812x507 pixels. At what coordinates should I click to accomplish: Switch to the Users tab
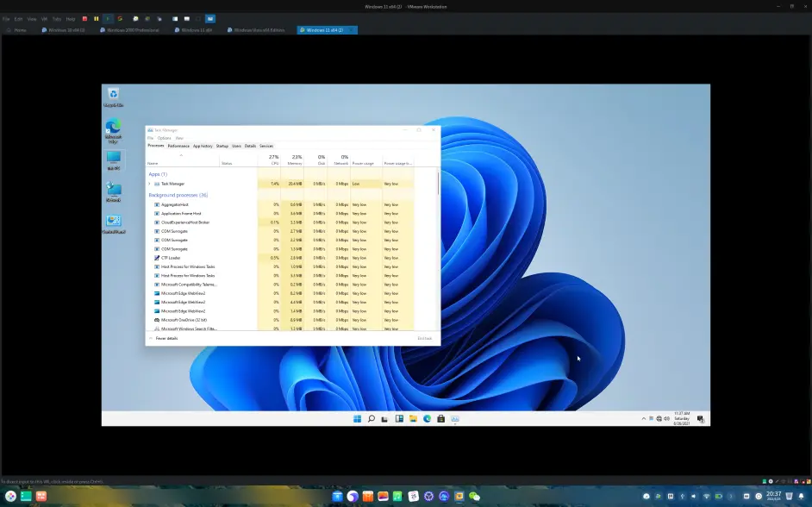tap(237, 146)
